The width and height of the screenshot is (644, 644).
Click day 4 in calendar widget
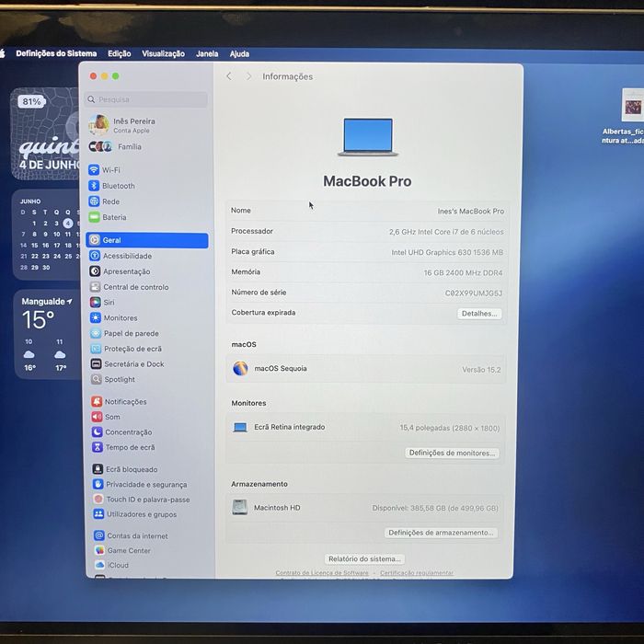(x=68, y=223)
